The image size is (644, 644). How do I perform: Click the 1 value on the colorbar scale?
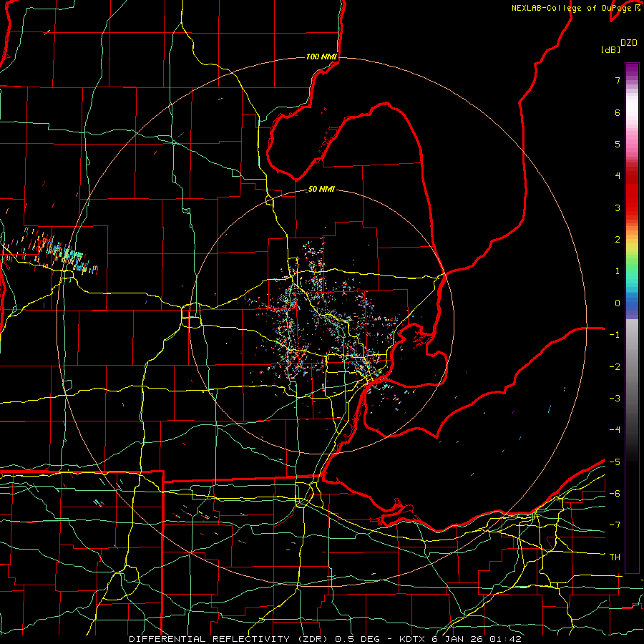(x=618, y=271)
